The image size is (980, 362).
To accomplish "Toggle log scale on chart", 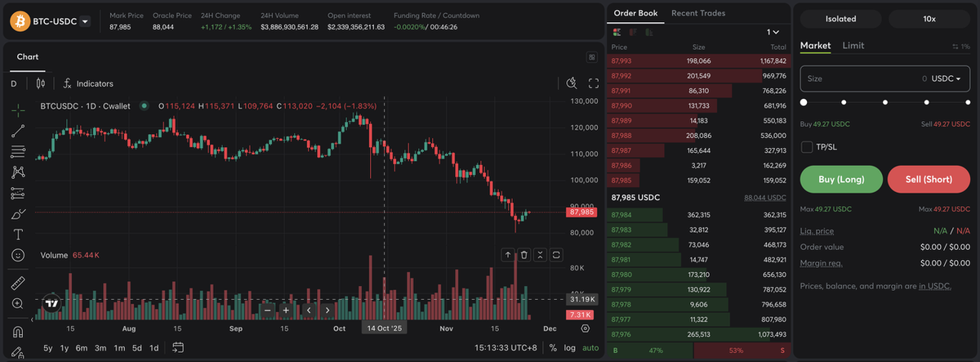I will [x=569, y=347].
